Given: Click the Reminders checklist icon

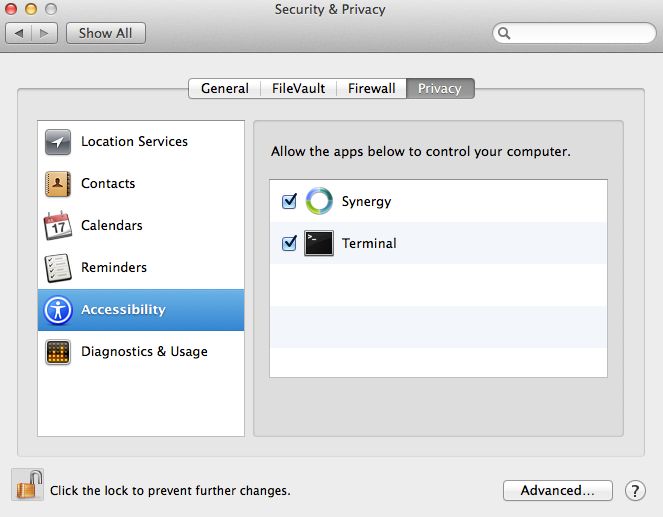Looking at the screenshot, I should click(58, 268).
